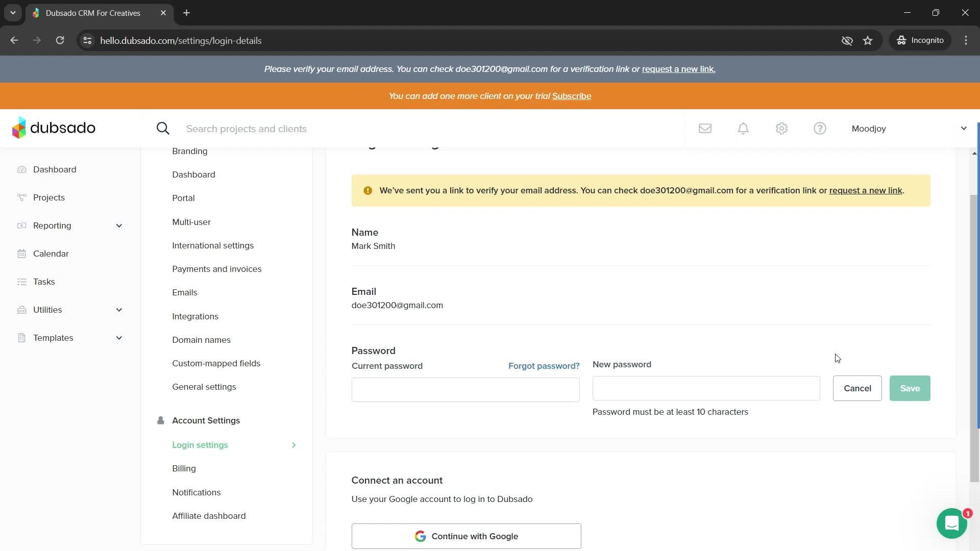Click the Incognito indicator

tap(920, 40)
